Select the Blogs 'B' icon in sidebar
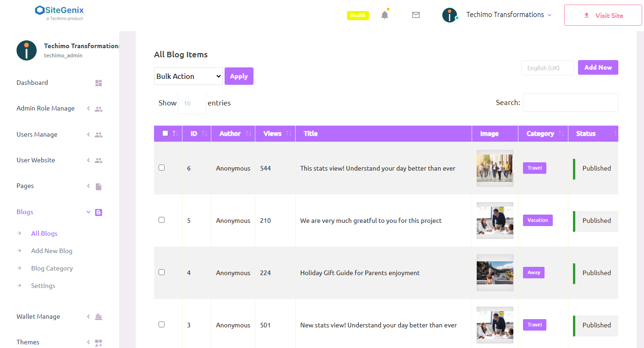The height and width of the screenshot is (348, 644). click(99, 212)
